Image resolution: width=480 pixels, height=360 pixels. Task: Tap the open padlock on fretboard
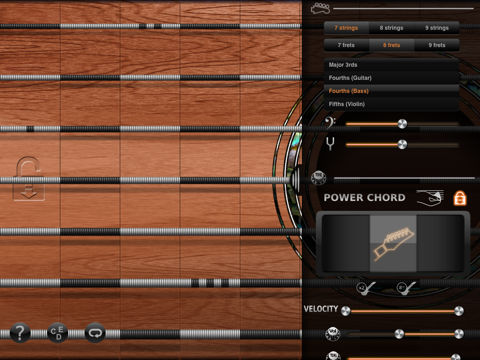pos(29,179)
